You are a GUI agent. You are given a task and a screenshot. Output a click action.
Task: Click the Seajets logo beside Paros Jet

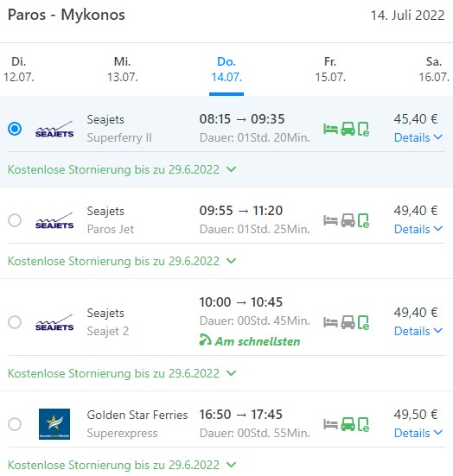click(x=54, y=220)
